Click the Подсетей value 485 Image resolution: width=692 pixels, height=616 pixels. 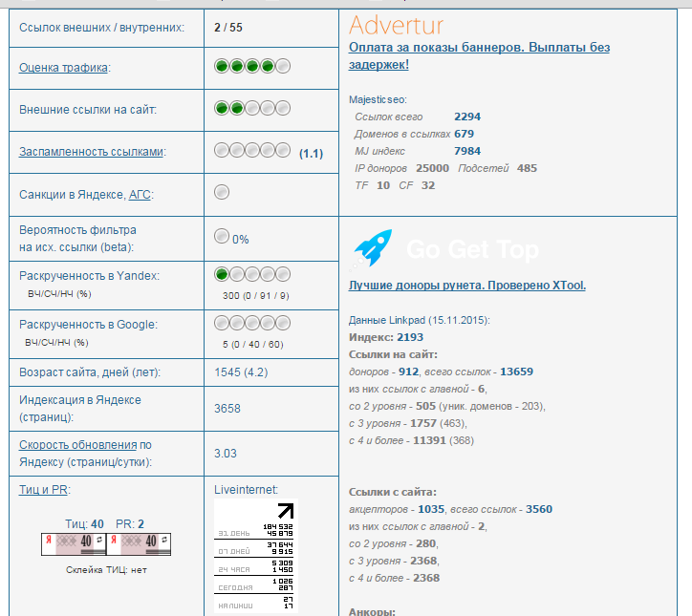click(x=527, y=168)
